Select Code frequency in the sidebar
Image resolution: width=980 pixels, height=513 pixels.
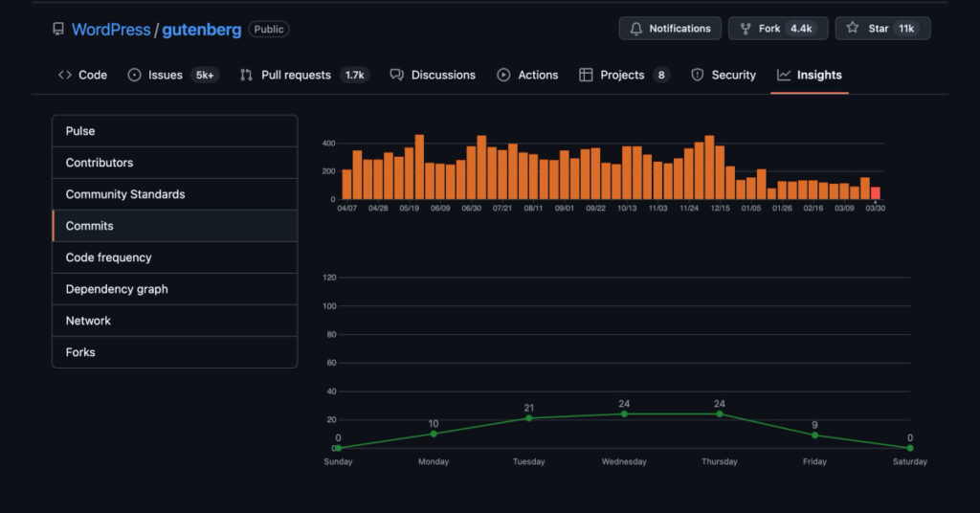pyautogui.click(x=108, y=257)
